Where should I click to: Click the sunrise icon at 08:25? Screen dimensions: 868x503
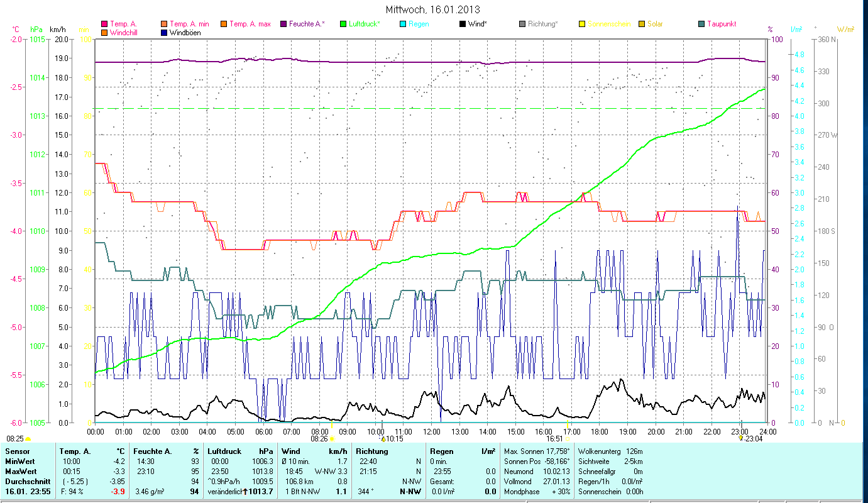28,439
